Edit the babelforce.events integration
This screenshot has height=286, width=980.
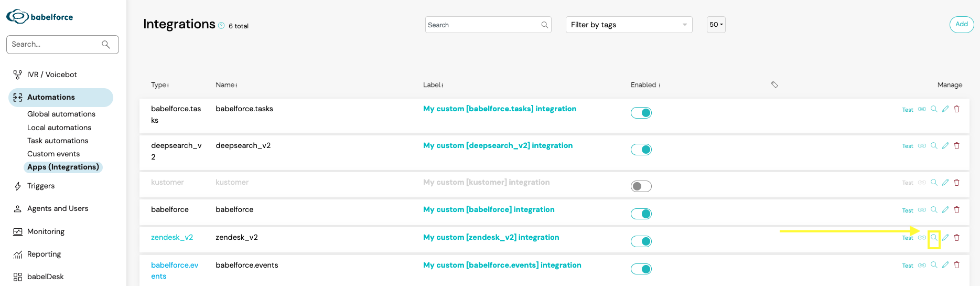point(945,265)
